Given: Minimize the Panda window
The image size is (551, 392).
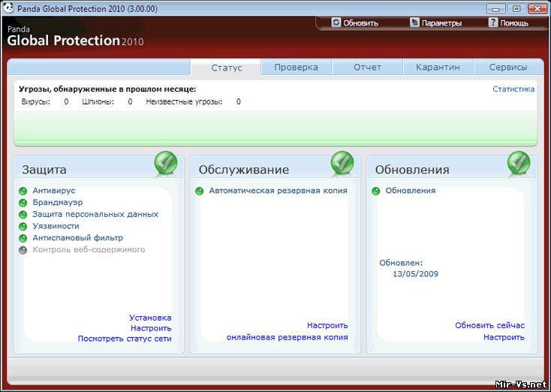Looking at the screenshot, I should pyautogui.click(x=496, y=8).
